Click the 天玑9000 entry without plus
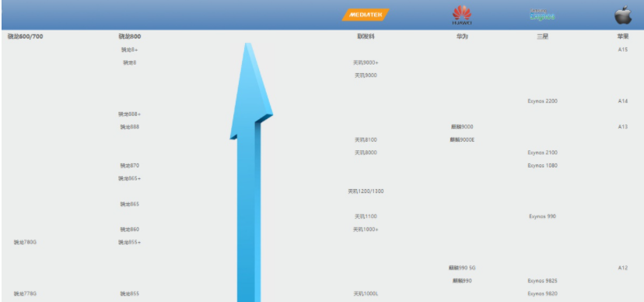Image resolution: width=644 pixels, height=302 pixels. click(366, 75)
